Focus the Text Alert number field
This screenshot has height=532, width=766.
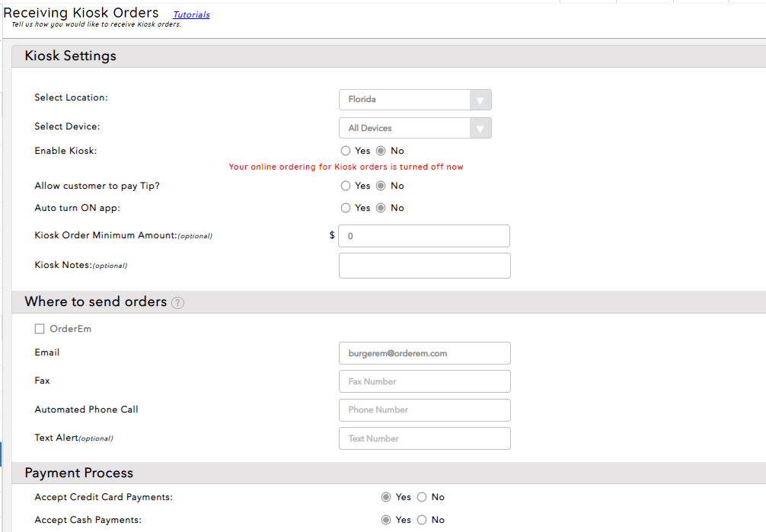click(424, 438)
